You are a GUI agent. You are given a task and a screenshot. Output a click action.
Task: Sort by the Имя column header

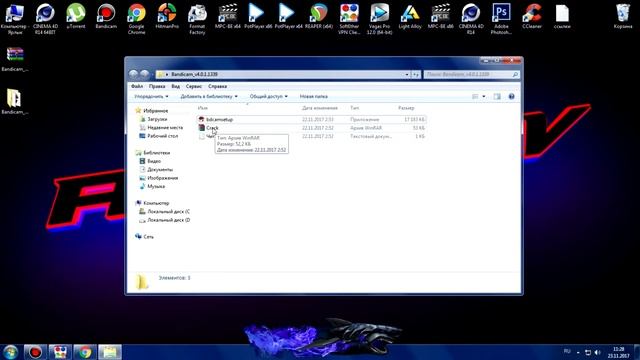[x=203, y=108]
